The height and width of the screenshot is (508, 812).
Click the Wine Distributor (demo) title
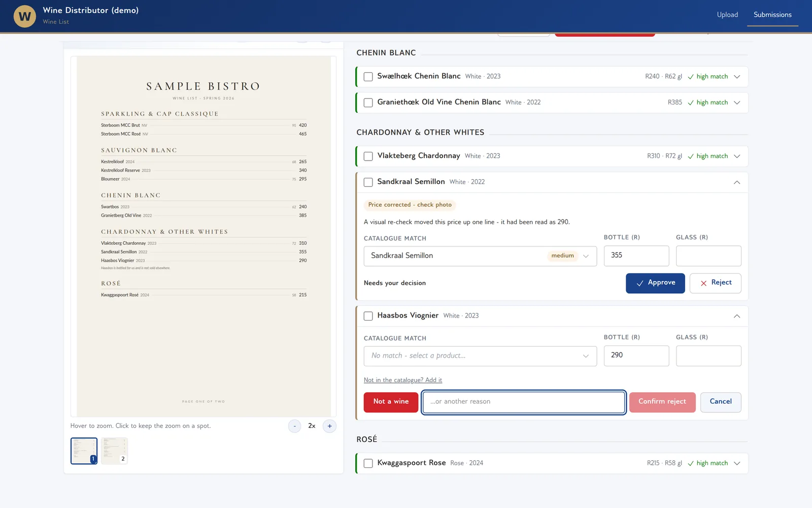[x=91, y=10]
